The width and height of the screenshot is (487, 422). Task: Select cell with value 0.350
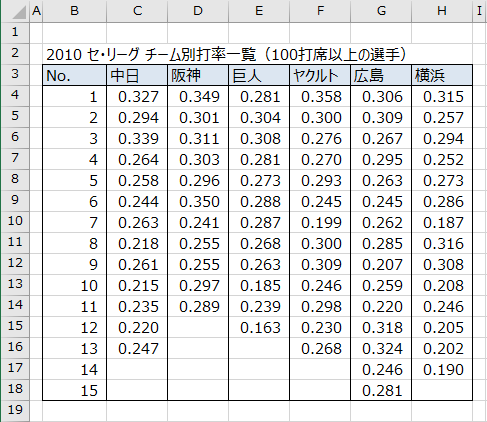[198, 201]
